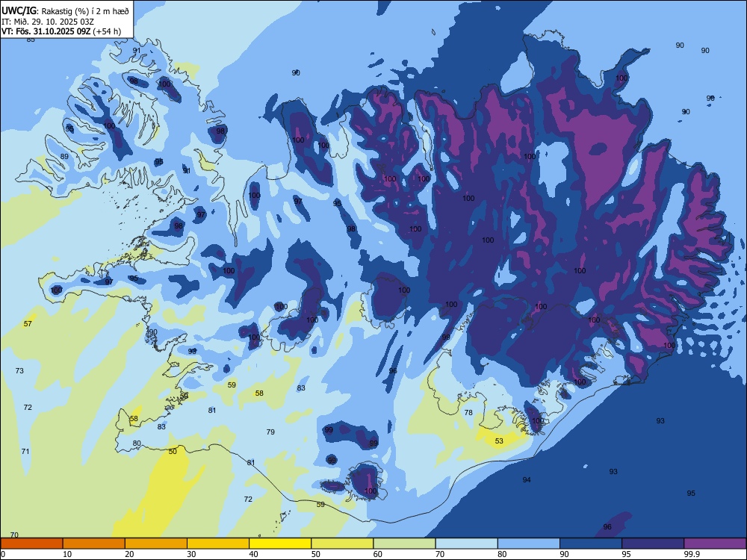The height and width of the screenshot is (560, 747).
Task: Click the dark blue 90–95 legend swatch
Action: (x=591, y=544)
